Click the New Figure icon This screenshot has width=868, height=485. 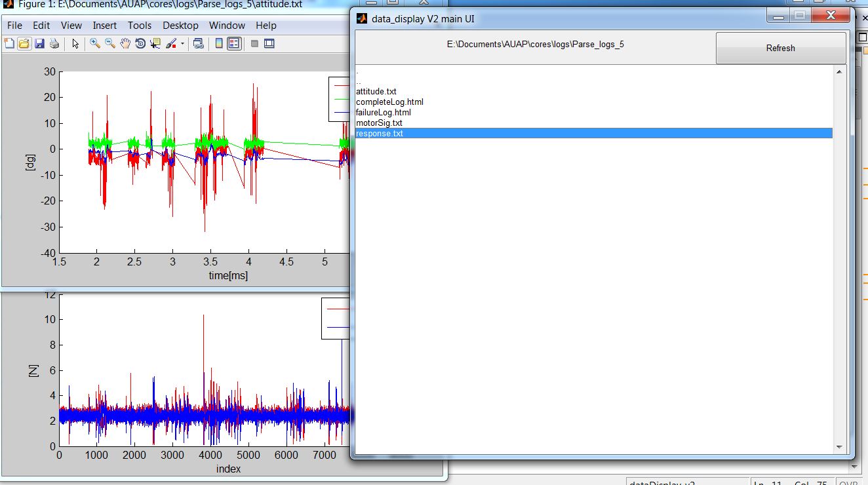pyautogui.click(x=9, y=44)
